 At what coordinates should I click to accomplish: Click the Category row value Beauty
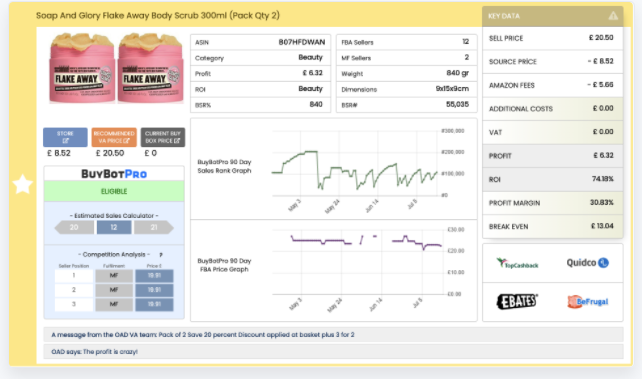pyautogui.click(x=310, y=57)
